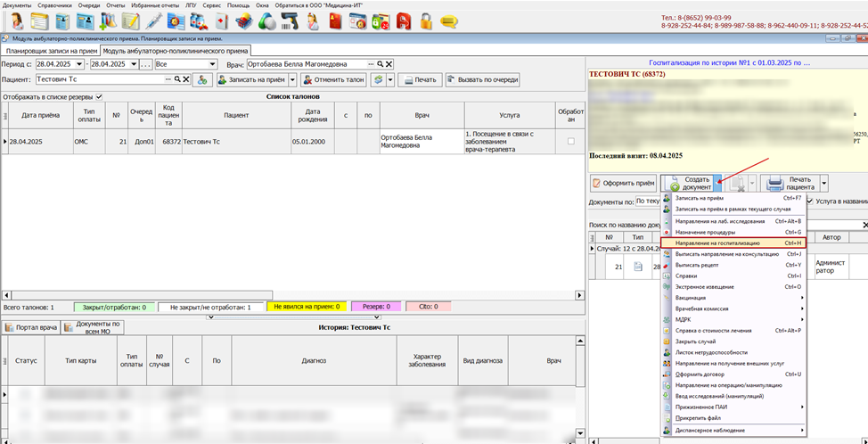Expand the arrow next to refresh button

(x=390, y=79)
